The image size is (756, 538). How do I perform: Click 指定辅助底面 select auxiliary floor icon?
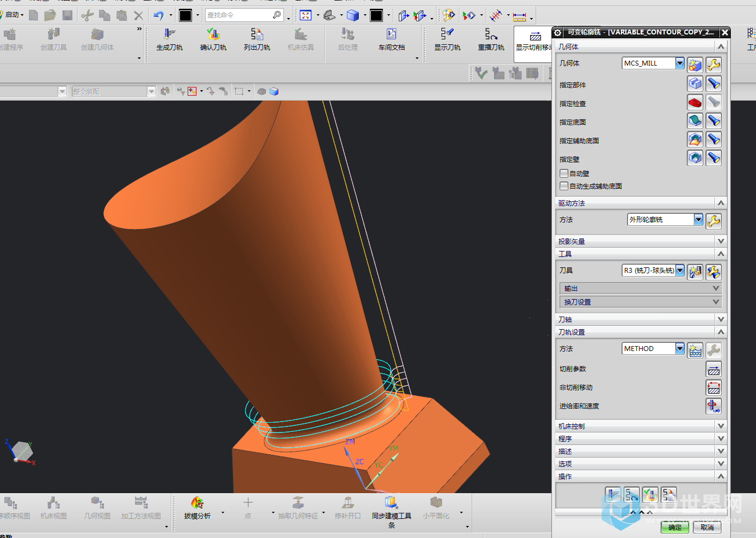pos(695,139)
